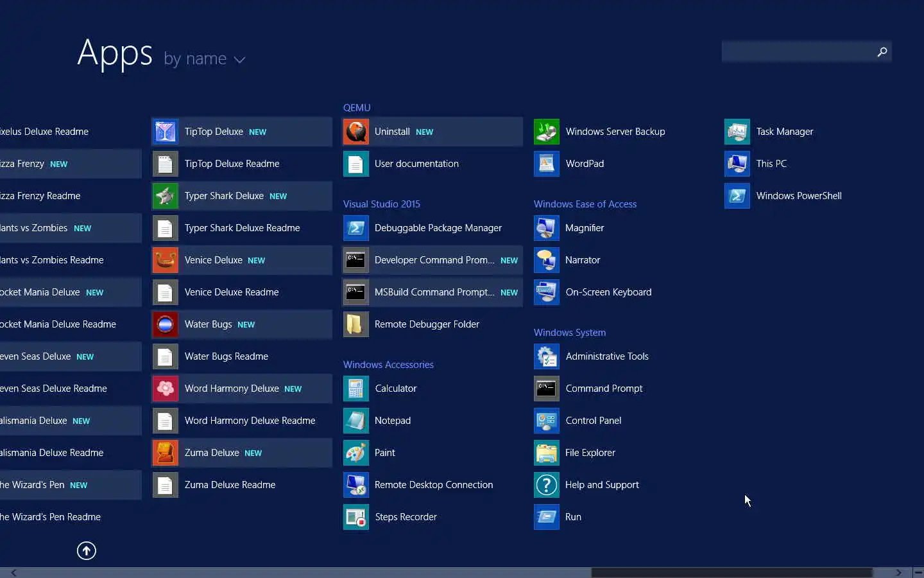
Task: Open Remote Debugger Folder icon
Action: (355, 324)
